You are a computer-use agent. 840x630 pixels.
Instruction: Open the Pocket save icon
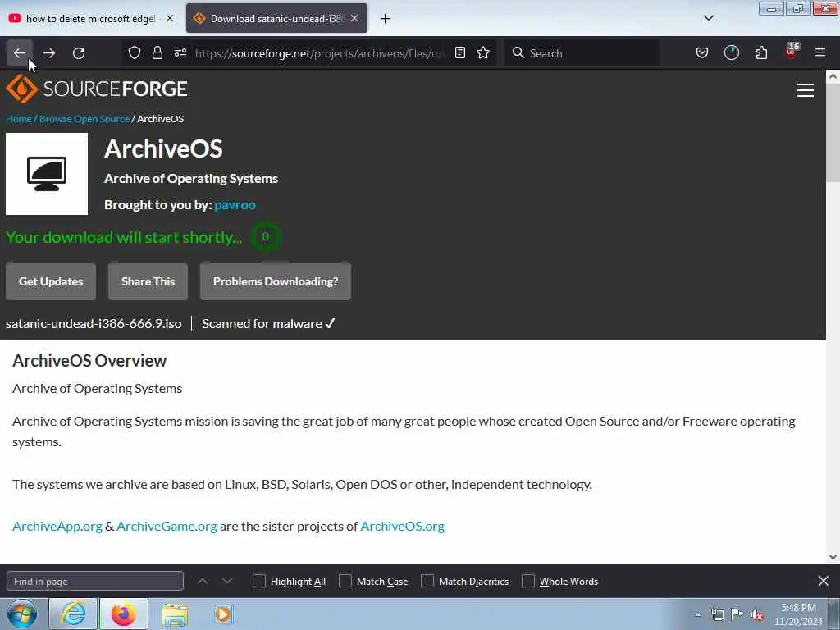(702, 53)
